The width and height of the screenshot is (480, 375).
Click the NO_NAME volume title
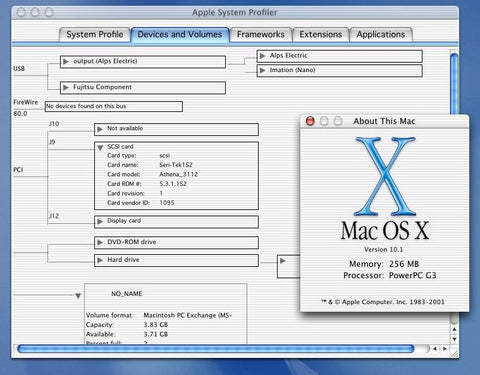click(x=127, y=294)
